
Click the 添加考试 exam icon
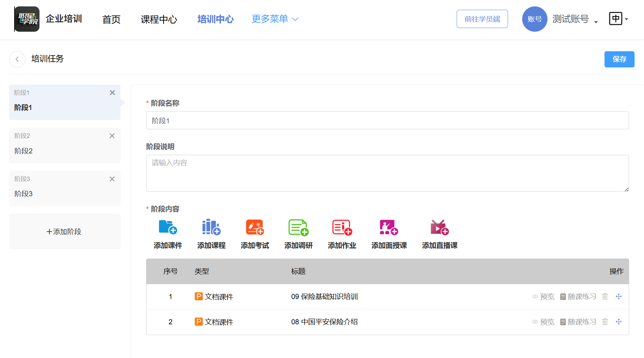255,227
